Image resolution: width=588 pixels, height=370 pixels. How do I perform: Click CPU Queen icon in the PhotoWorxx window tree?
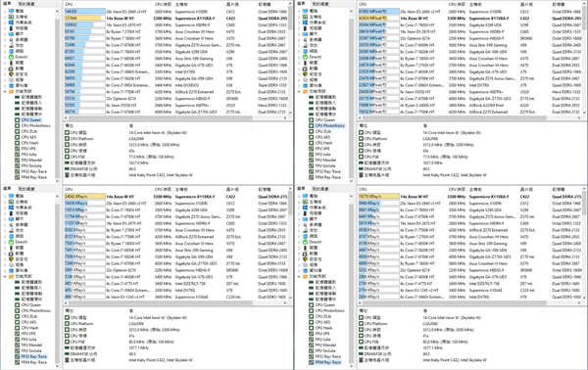[312, 119]
